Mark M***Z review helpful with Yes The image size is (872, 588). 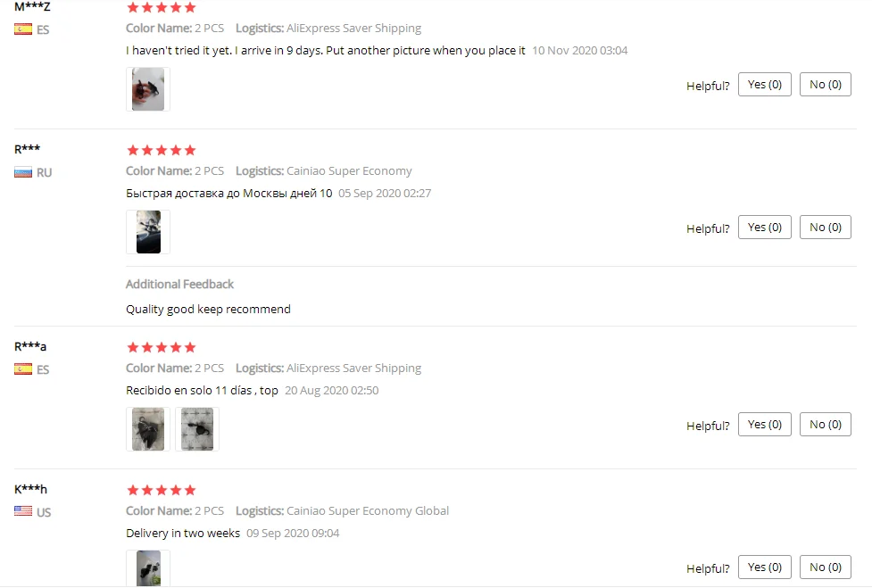764,85
